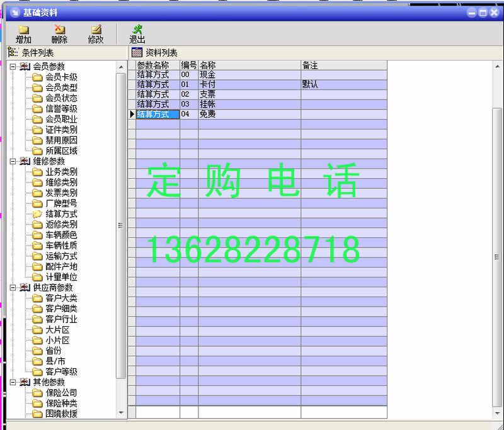Select the 大片区 tree item
This screenshot has width=504, height=430.
click(x=57, y=330)
